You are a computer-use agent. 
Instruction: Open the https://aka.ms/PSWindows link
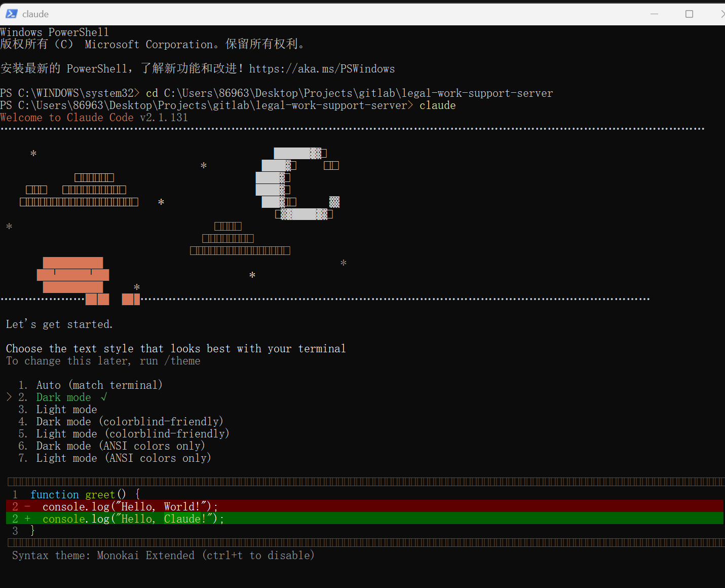322,69
